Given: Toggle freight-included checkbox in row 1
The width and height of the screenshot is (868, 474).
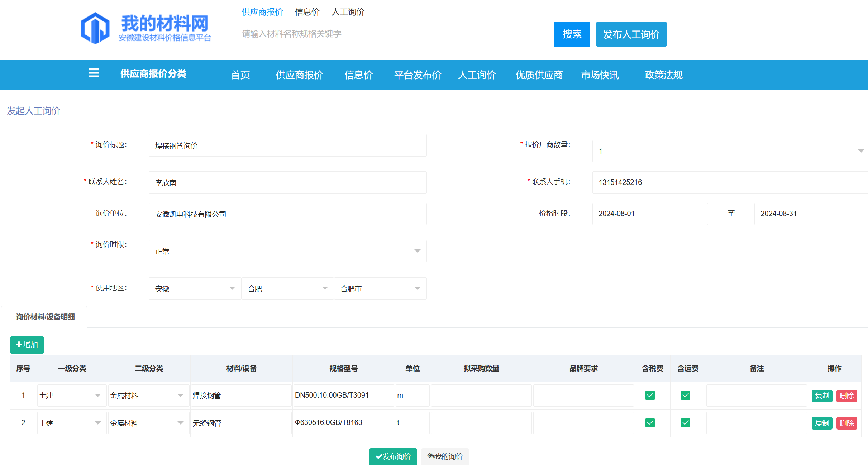Looking at the screenshot, I should (685, 395).
